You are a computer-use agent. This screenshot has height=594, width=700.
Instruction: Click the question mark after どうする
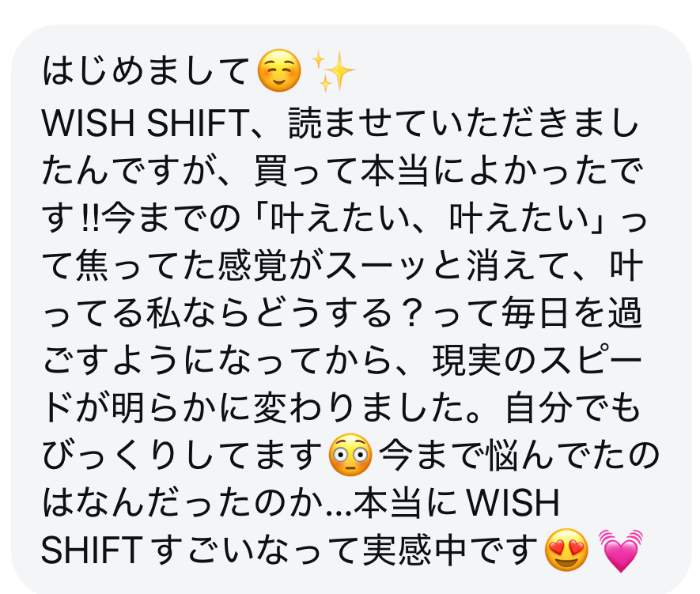tap(414, 312)
